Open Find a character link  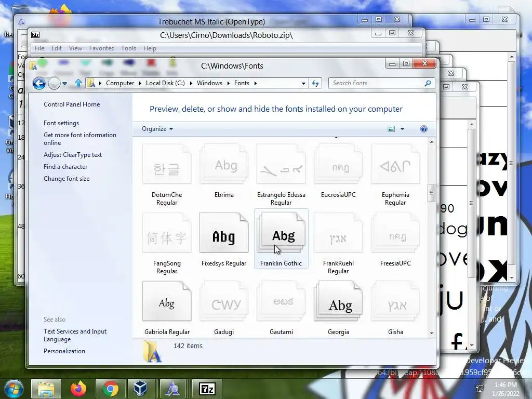pyautogui.click(x=65, y=167)
